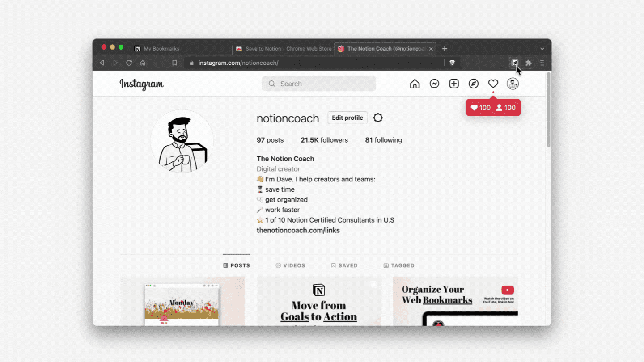Switch to Save to Notion Chrome Web Store tab
The height and width of the screenshot is (362, 644).
(x=284, y=49)
